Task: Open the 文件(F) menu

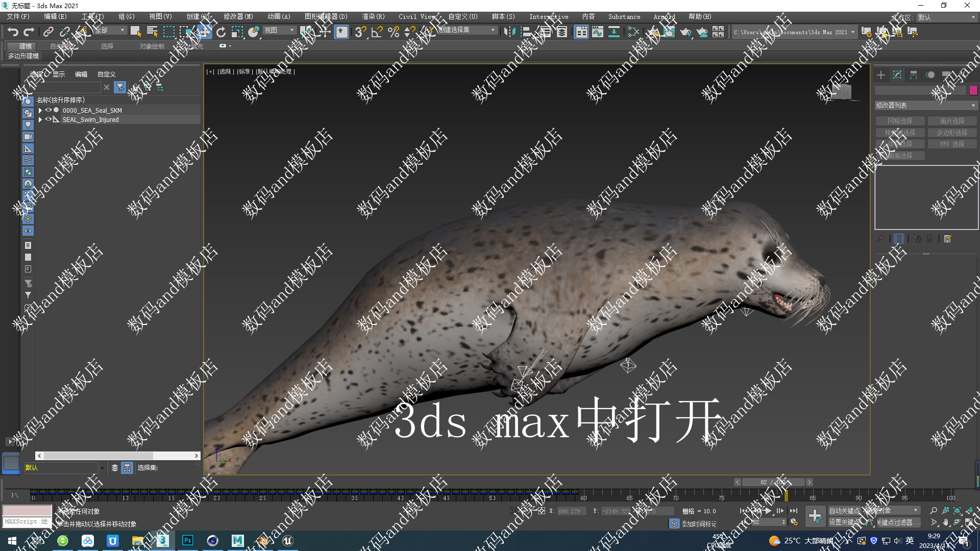Action: [x=18, y=17]
